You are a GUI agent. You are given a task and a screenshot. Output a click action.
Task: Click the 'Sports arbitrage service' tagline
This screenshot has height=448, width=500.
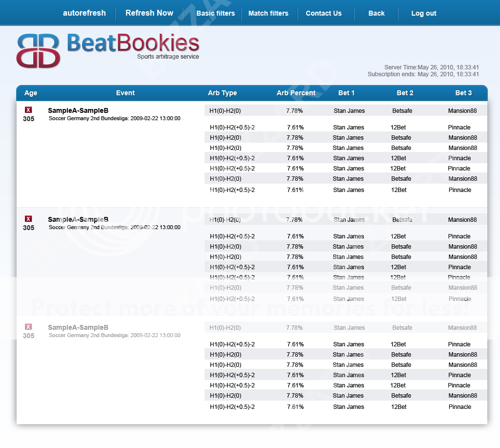168,57
